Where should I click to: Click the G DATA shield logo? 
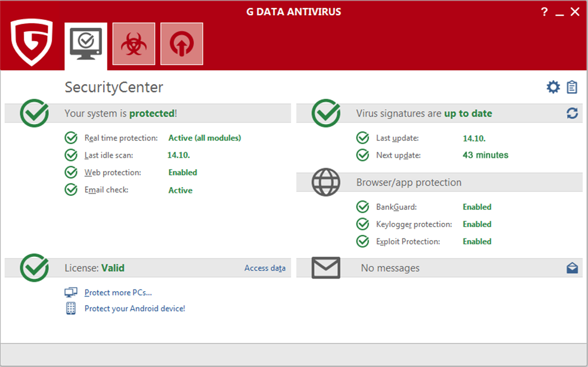click(x=31, y=42)
